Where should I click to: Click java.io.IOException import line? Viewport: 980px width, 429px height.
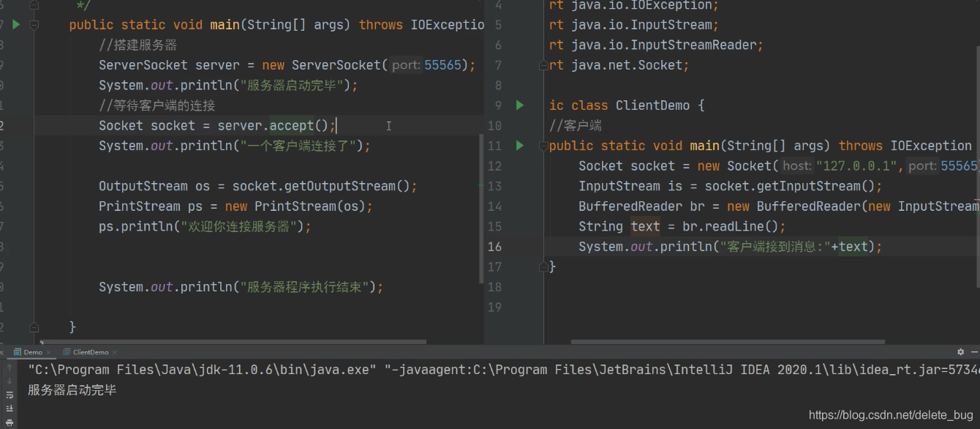click(633, 6)
